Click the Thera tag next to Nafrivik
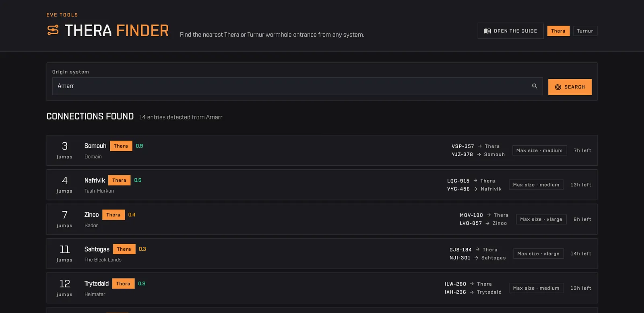The image size is (644, 313). (119, 180)
